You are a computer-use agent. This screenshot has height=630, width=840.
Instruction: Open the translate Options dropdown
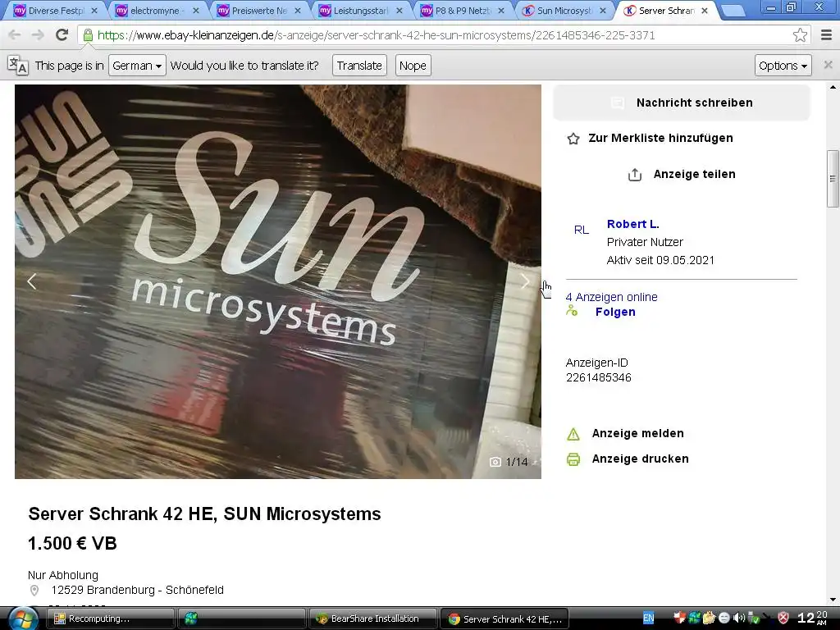pyautogui.click(x=783, y=66)
